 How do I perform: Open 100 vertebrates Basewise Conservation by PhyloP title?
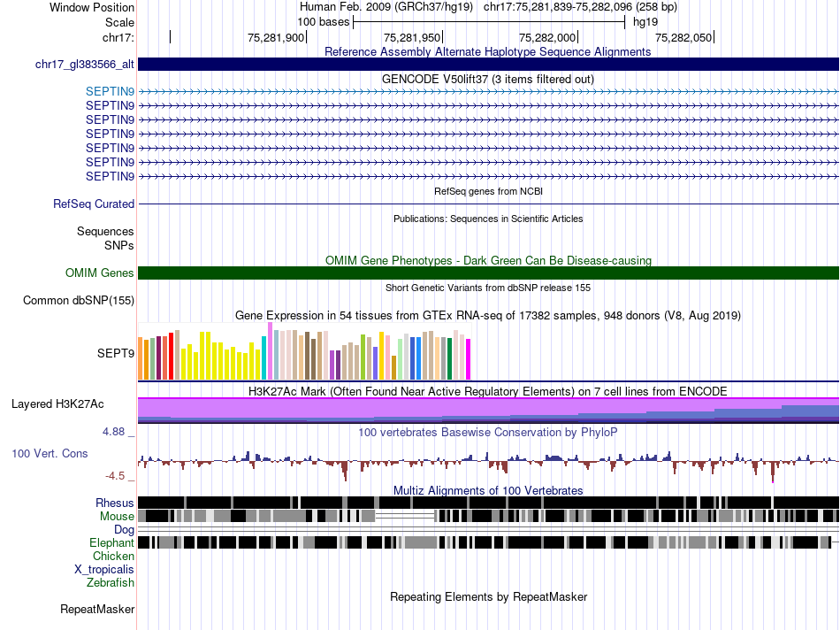(488, 432)
